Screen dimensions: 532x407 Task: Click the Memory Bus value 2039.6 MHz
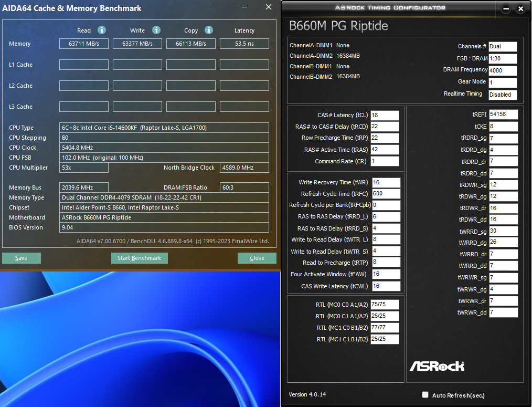coord(84,187)
